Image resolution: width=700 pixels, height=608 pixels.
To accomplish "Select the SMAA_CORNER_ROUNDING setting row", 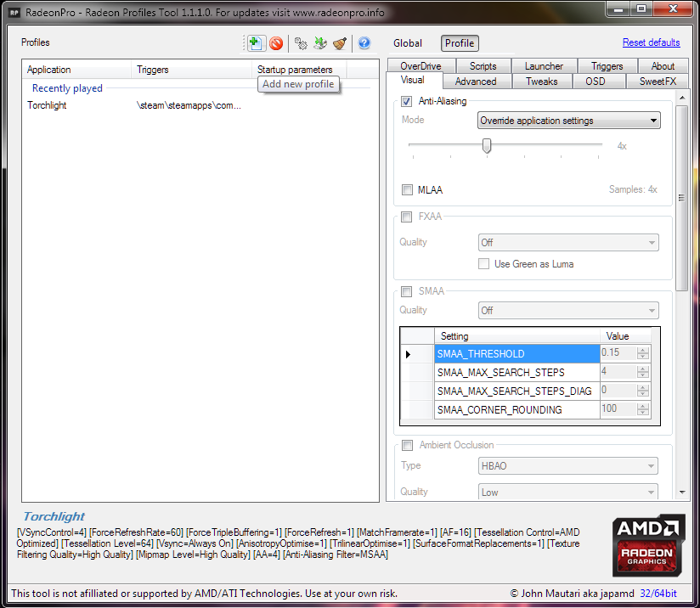I will point(517,410).
